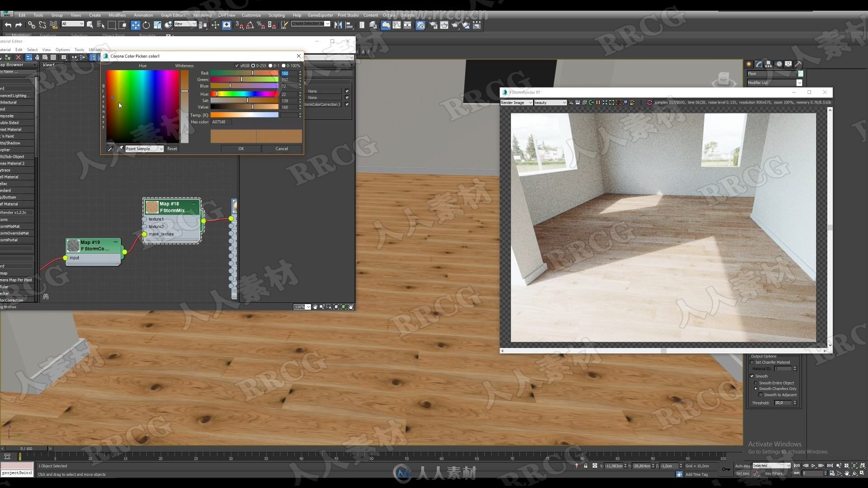The width and height of the screenshot is (868, 488).
Task: Open the beauty channel dropdown
Action: click(x=550, y=103)
